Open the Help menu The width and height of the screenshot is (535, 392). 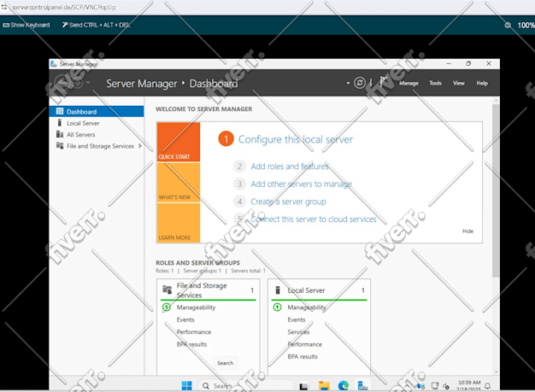coord(482,83)
